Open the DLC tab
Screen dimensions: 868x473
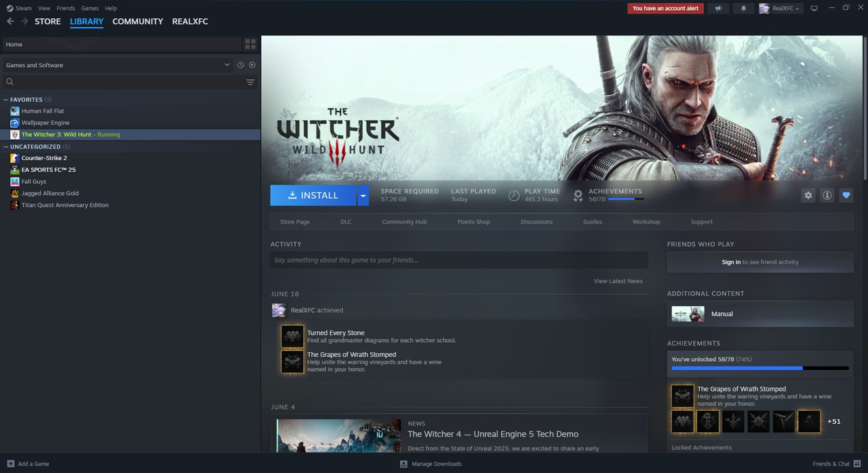coord(346,222)
